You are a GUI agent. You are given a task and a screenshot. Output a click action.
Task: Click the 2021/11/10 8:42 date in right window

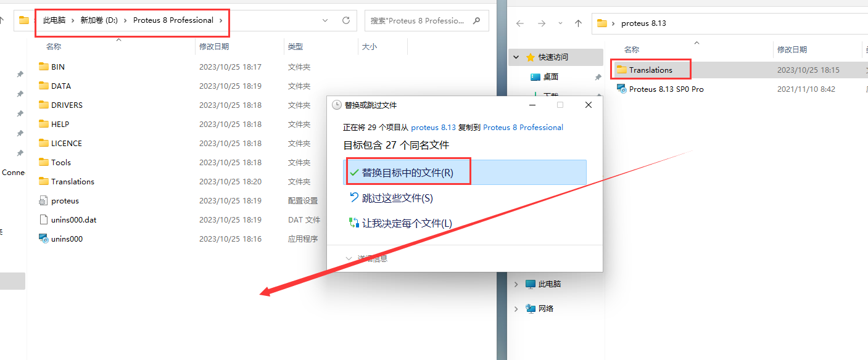(x=806, y=89)
